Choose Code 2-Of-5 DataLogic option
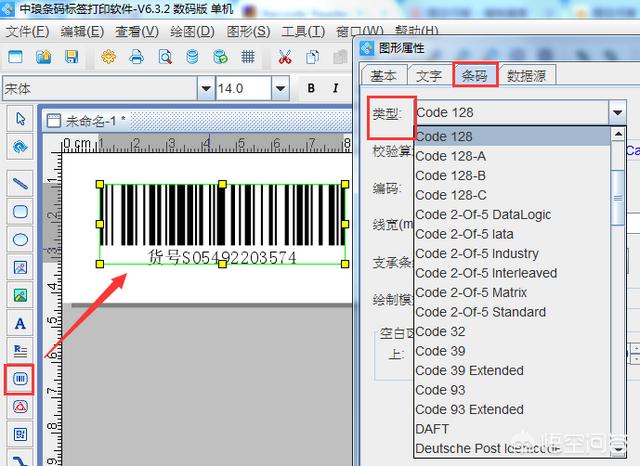 [x=512, y=215]
